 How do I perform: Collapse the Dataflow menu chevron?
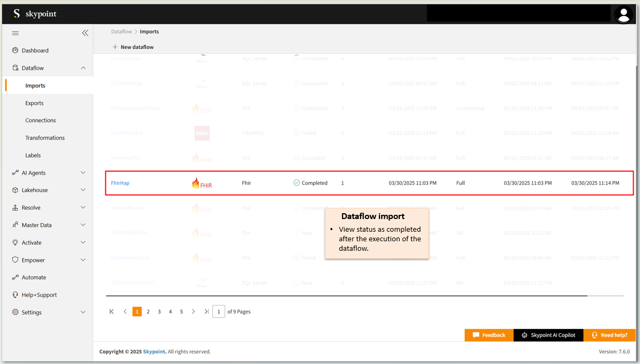[x=83, y=68]
